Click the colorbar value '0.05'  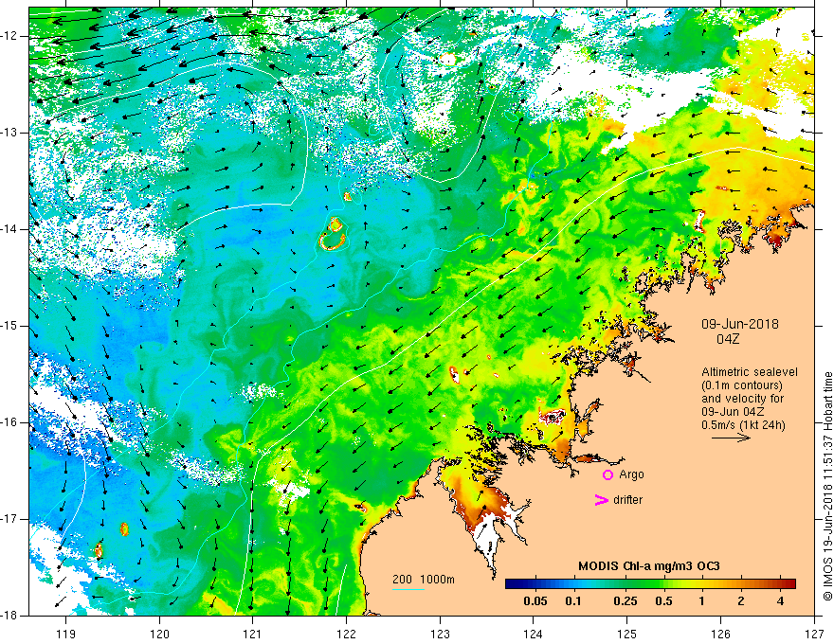535,601
